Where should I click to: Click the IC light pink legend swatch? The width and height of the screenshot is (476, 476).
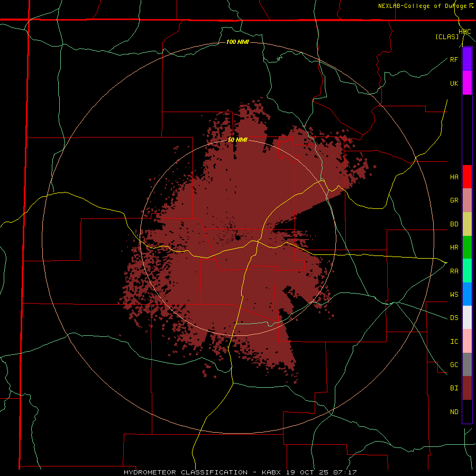pos(467,341)
